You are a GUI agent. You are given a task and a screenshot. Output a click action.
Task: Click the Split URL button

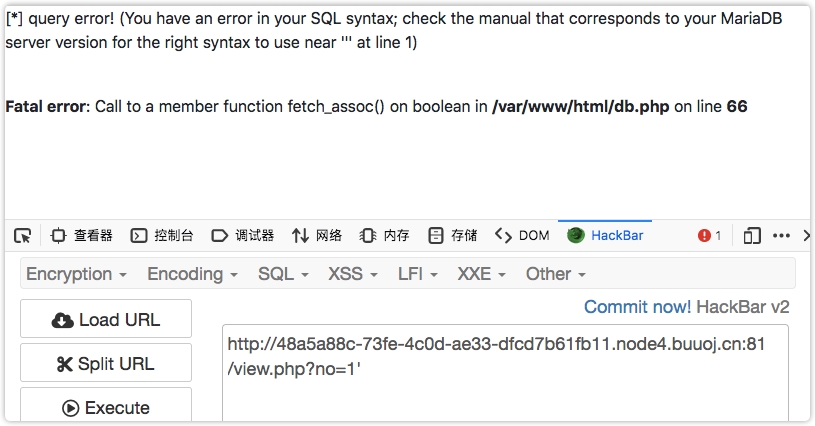point(106,364)
